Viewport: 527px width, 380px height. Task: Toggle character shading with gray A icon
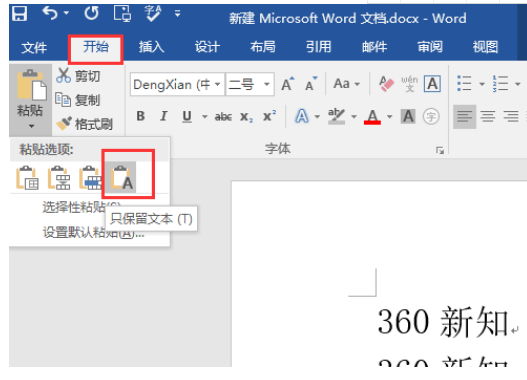[408, 117]
